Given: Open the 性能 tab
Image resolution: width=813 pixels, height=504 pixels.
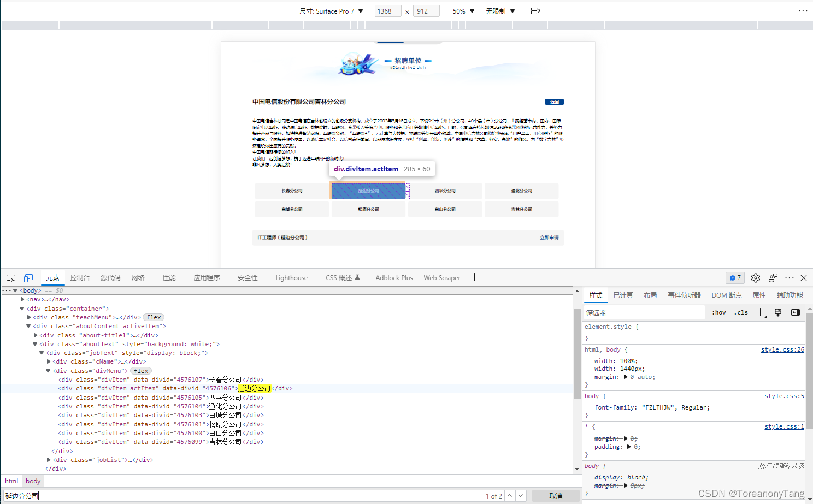Looking at the screenshot, I should point(169,278).
